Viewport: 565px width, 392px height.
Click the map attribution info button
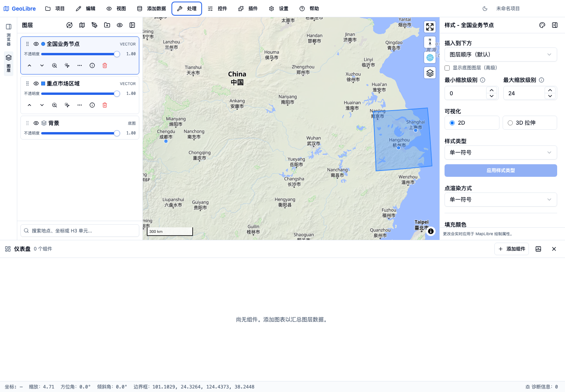[x=431, y=231]
